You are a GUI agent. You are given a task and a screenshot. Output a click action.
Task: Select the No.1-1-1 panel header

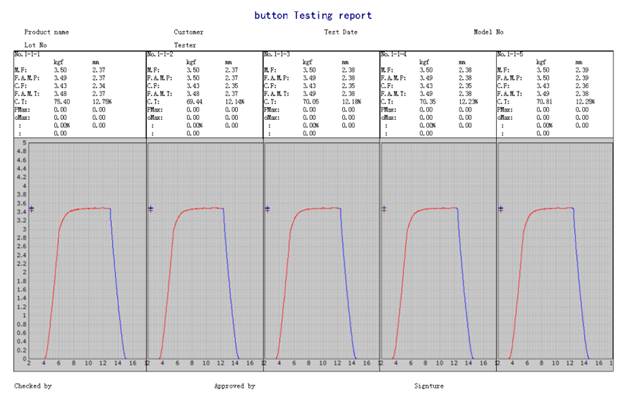[27, 54]
